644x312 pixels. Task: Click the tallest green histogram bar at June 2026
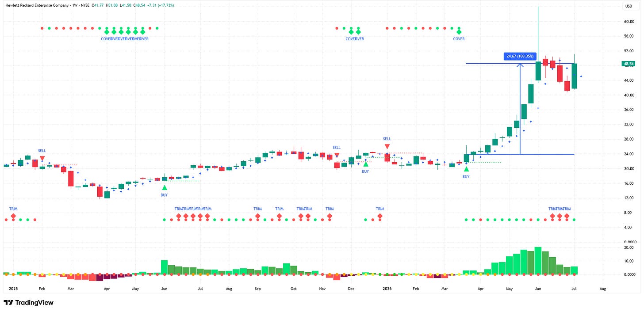click(x=538, y=261)
